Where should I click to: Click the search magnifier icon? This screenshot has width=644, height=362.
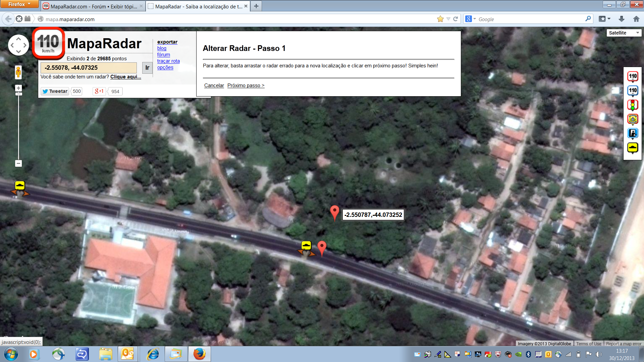(588, 19)
